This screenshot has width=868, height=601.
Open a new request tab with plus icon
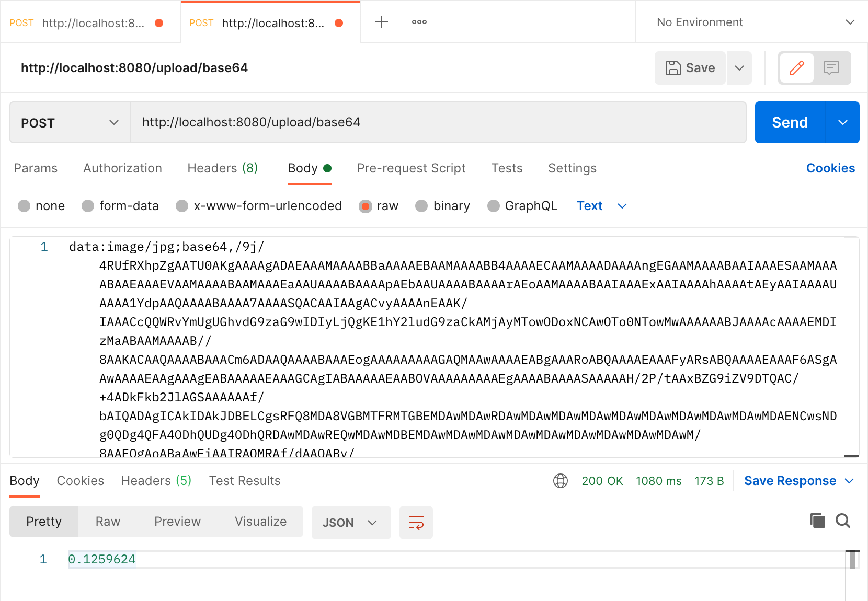point(382,21)
